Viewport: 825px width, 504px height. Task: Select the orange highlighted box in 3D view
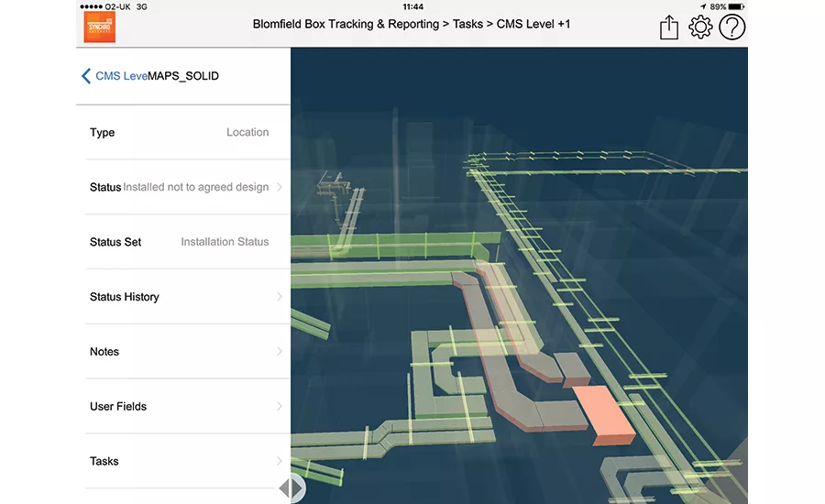tap(604, 416)
